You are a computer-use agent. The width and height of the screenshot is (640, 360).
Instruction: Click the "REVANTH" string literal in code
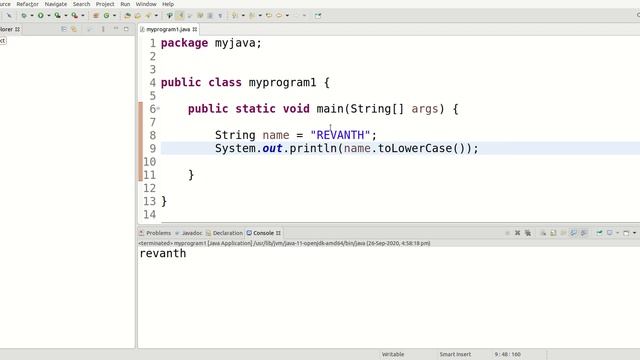(340, 135)
